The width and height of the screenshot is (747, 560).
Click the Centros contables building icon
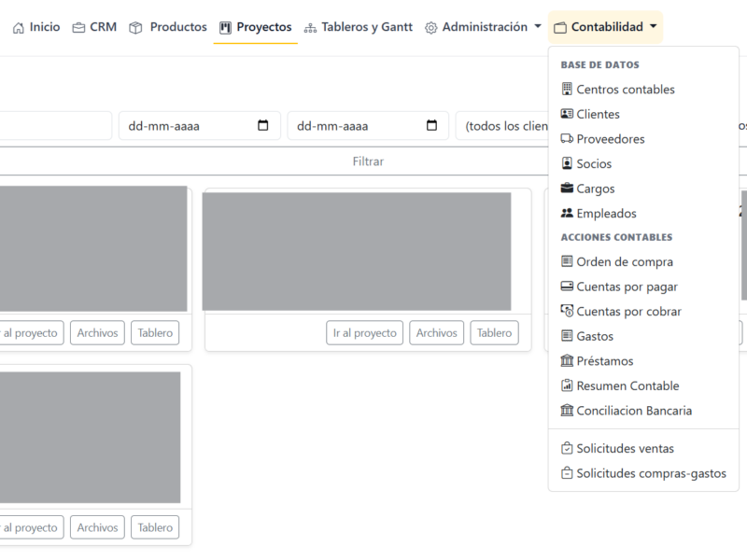567,90
